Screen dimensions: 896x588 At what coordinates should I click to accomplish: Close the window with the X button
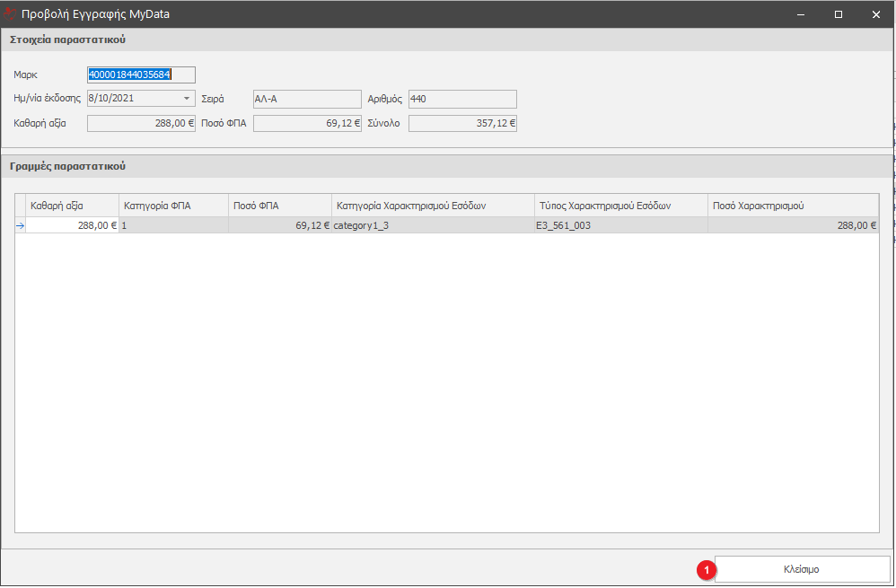click(875, 14)
